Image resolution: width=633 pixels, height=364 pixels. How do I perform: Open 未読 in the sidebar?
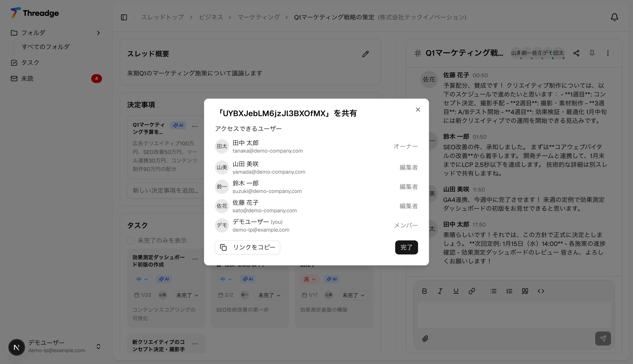27,79
